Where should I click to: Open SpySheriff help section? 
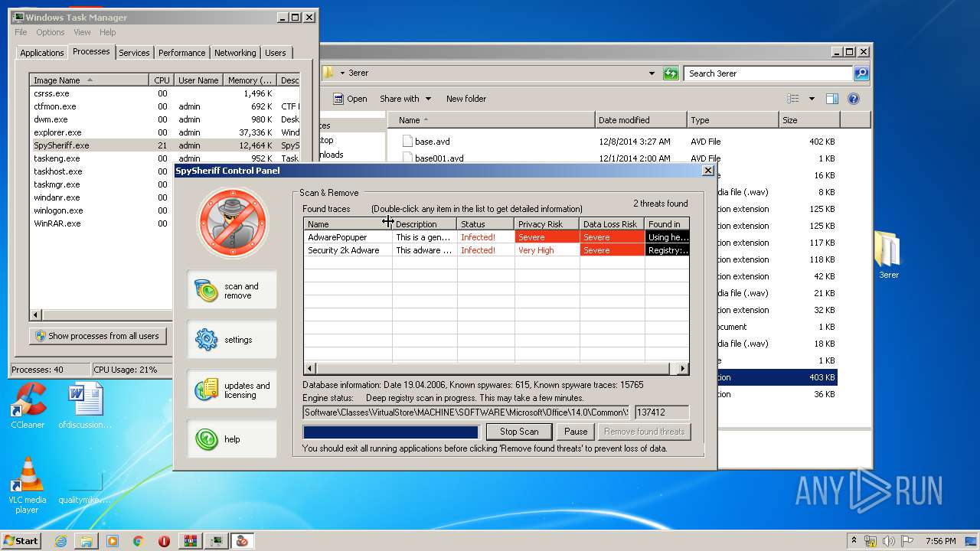point(231,439)
